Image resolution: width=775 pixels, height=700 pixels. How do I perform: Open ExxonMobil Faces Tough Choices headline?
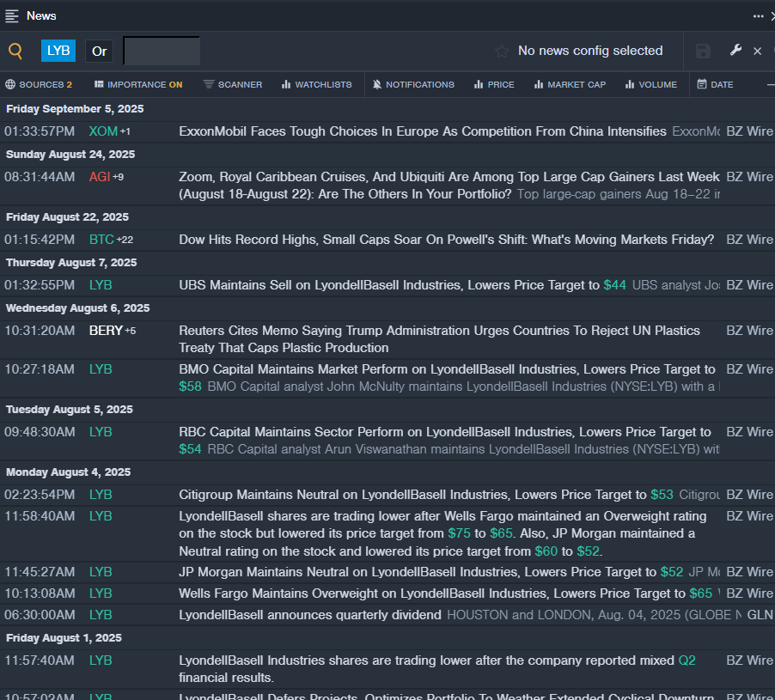(423, 131)
